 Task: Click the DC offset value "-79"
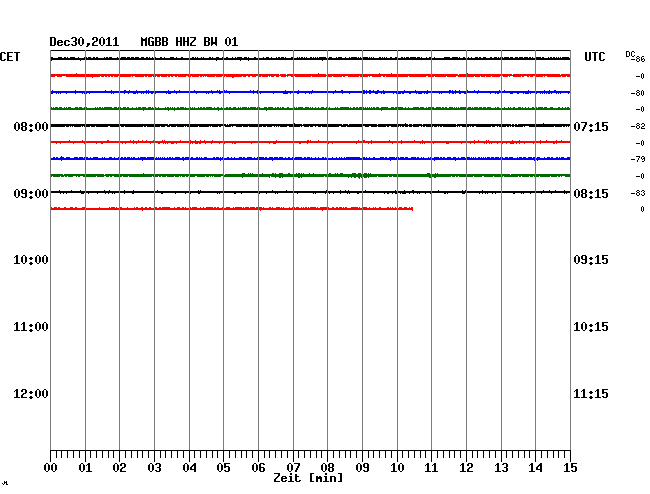(638, 159)
